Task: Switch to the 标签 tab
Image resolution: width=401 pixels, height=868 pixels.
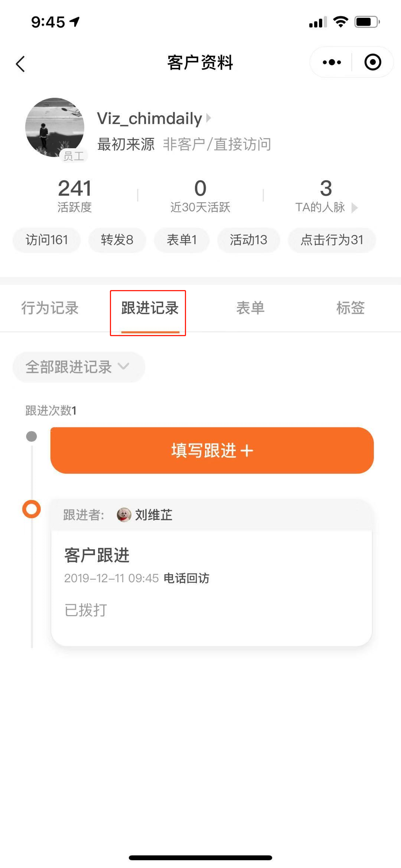Action: tap(351, 308)
